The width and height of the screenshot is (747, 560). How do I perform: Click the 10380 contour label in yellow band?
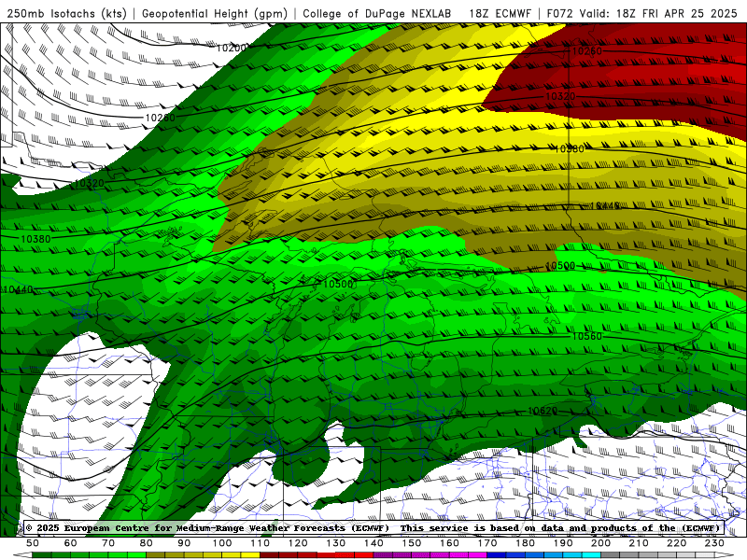(x=570, y=149)
